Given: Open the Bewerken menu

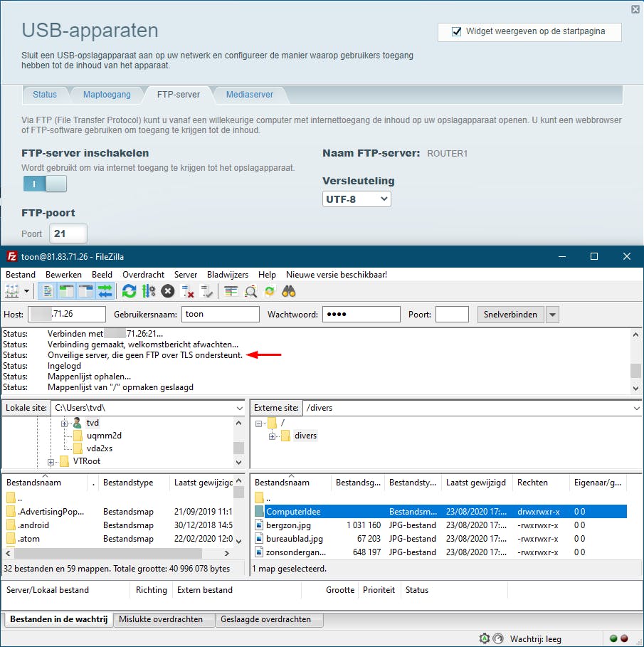Looking at the screenshot, I should (x=63, y=275).
